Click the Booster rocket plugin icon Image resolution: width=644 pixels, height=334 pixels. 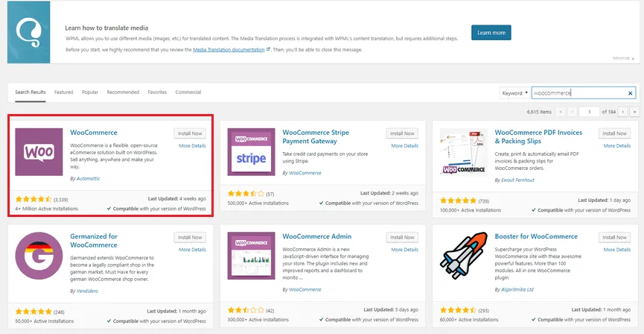pyautogui.click(x=464, y=256)
